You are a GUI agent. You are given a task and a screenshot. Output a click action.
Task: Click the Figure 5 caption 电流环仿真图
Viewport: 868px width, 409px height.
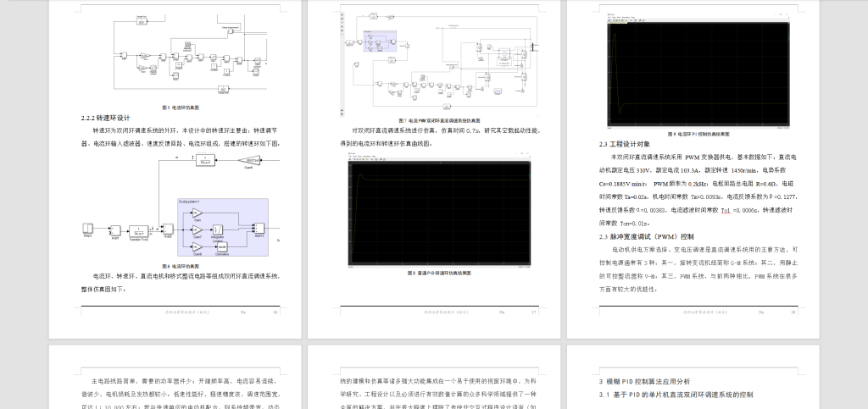181,108
